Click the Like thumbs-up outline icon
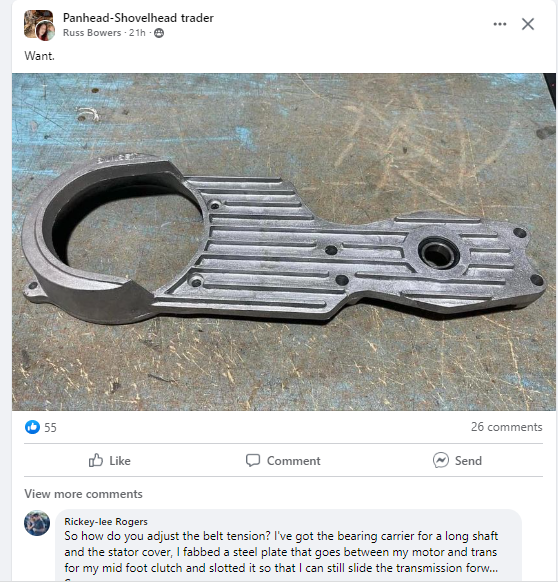This screenshot has height=583, width=558. 96,460
